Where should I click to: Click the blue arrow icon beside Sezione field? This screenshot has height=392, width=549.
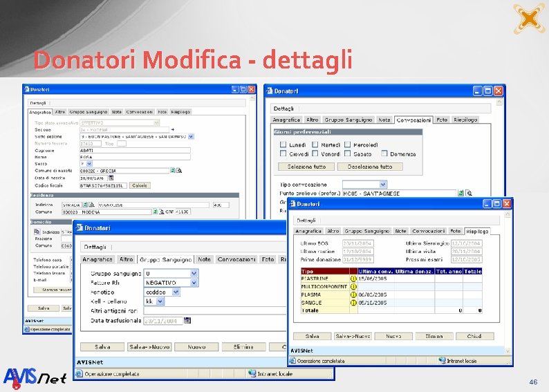tap(172, 129)
